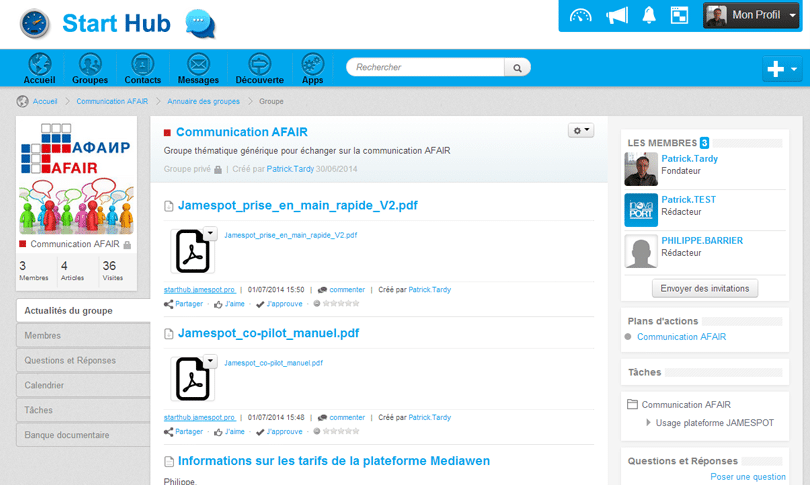Open the Jamespot_co-pilot_manuel.pdf article title
The width and height of the screenshot is (810, 485).
pyautogui.click(x=268, y=333)
